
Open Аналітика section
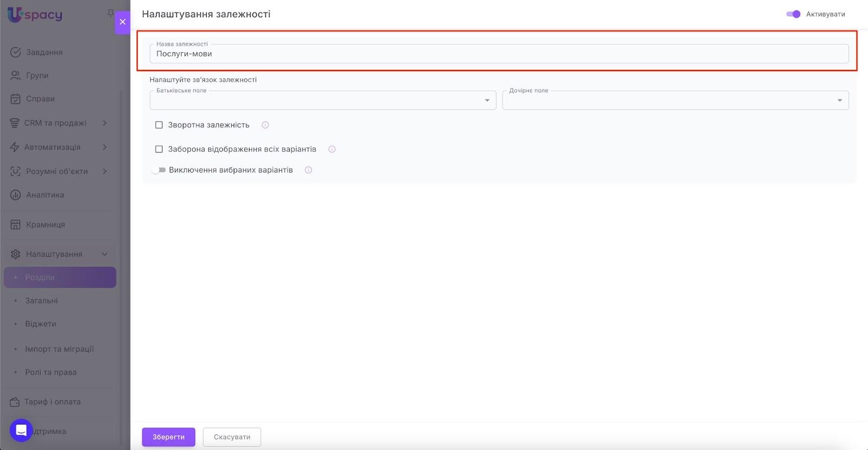[45, 195]
